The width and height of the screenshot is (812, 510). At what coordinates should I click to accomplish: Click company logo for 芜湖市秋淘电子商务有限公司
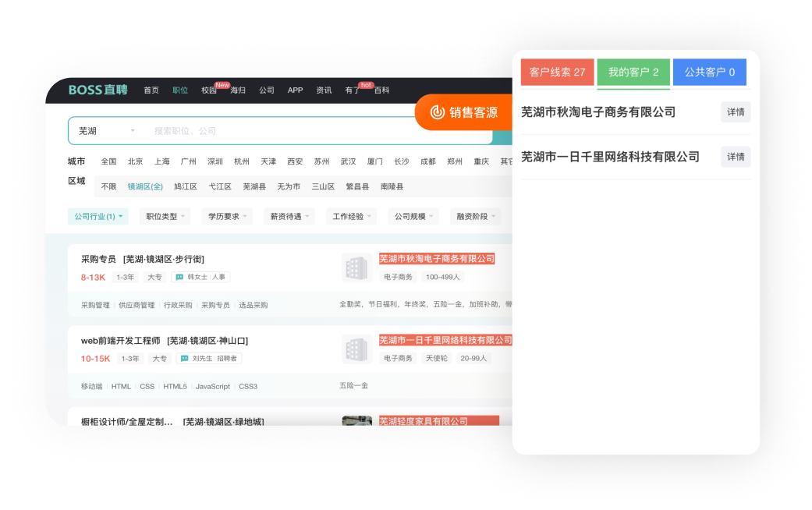point(356,268)
